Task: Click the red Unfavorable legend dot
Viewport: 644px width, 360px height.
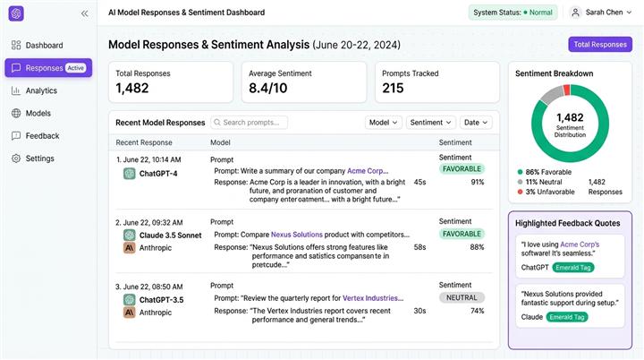Action: point(520,192)
